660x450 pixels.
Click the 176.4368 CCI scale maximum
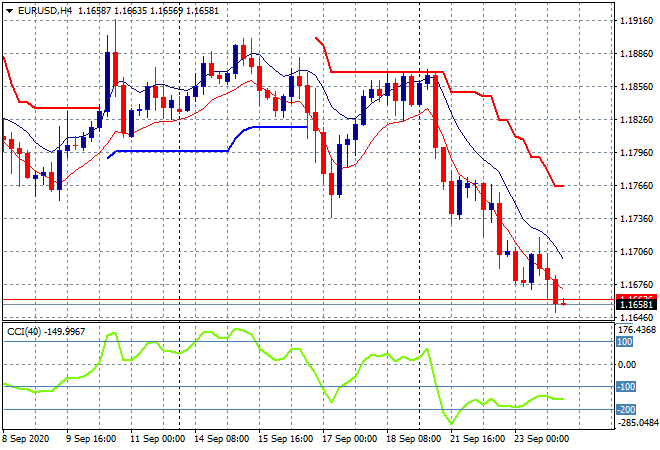(638, 330)
